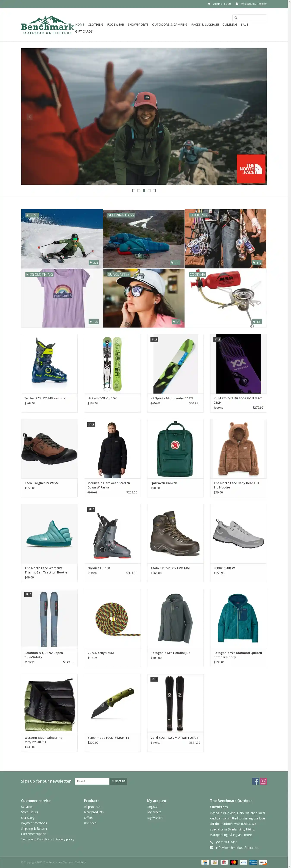Click the user account icon
The height and width of the screenshot is (868, 291).
coord(237,4)
